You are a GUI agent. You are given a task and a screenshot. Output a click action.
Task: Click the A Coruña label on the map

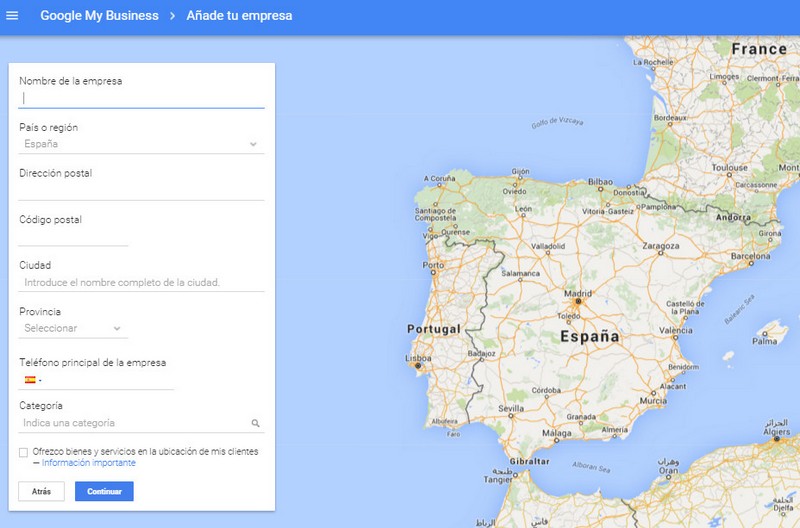point(439,179)
